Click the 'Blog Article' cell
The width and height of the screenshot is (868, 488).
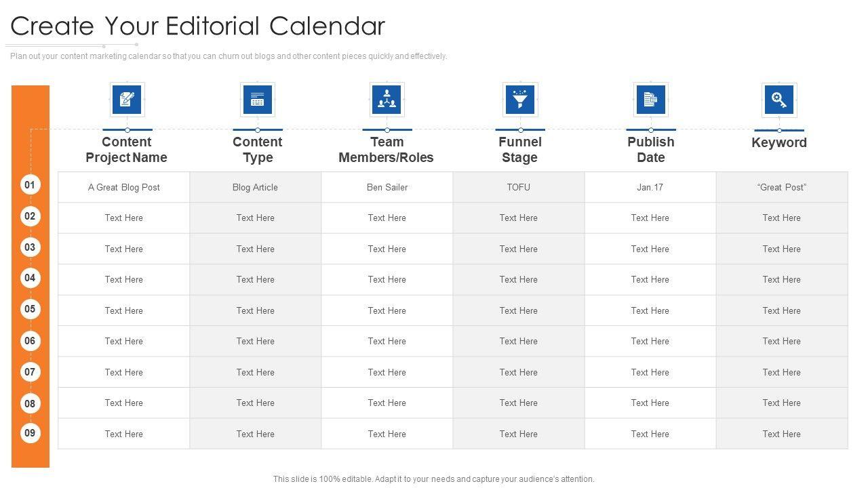pyautogui.click(x=255, y=187)
